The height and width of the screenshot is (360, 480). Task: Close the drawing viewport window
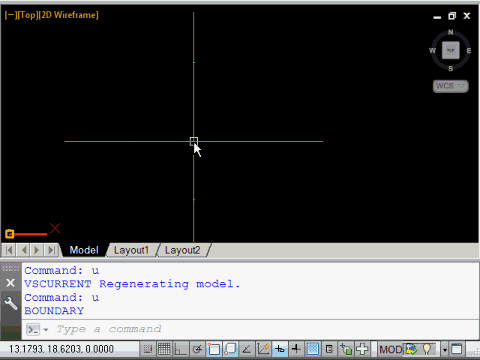pos(467,16)
